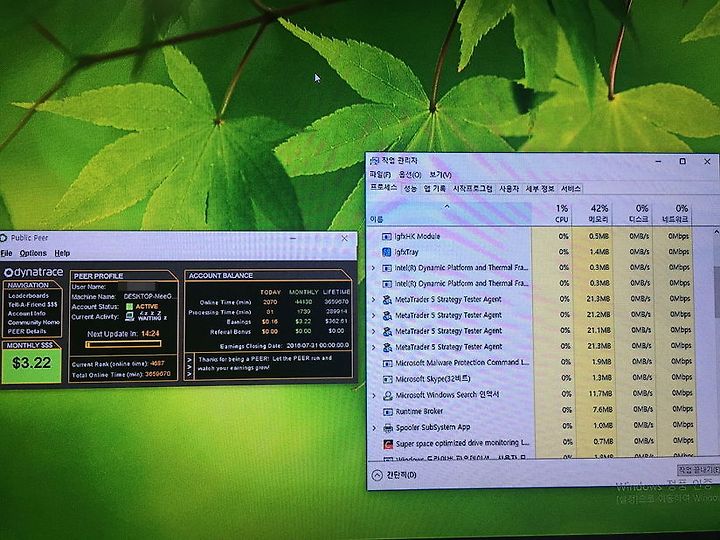Image resolution: width=720 pixels, height=540 pixels.
Task: Switch to the 프로세스 tab
Action: click(384, 188)
